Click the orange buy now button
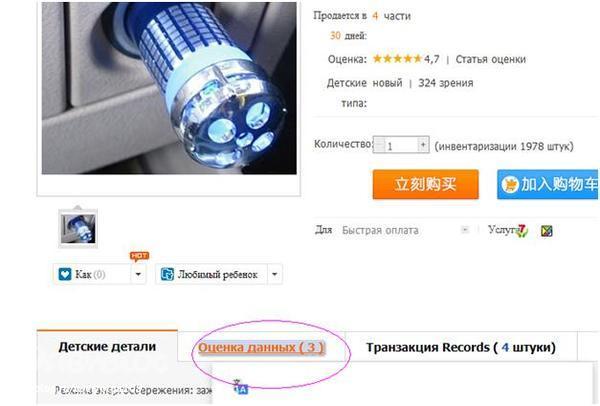 426,184
